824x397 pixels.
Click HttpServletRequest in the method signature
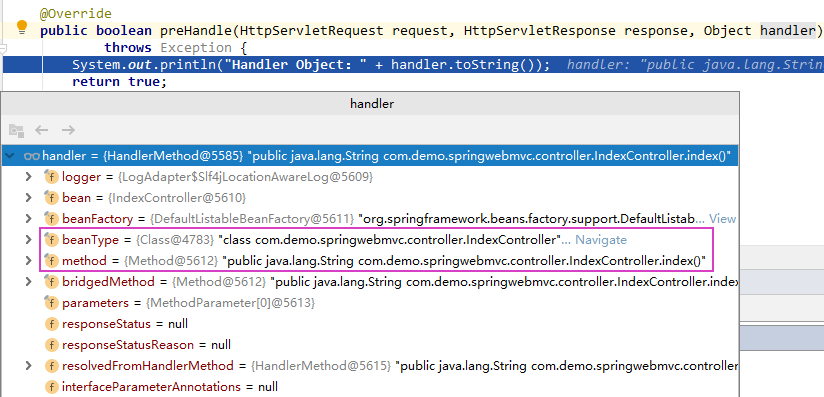(312, 30)
